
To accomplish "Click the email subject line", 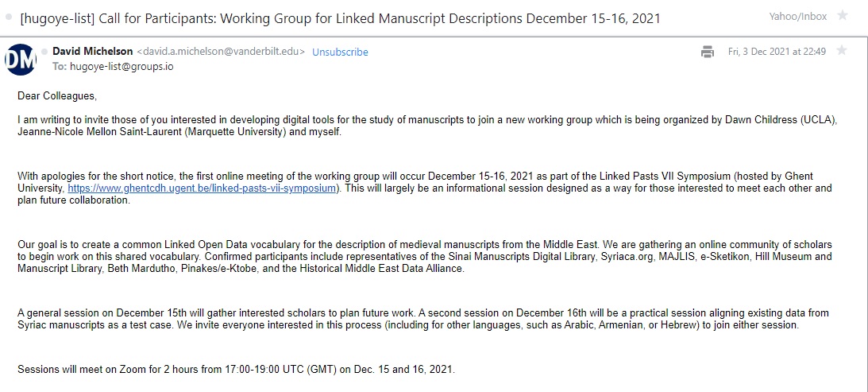I will click(340, 17).
